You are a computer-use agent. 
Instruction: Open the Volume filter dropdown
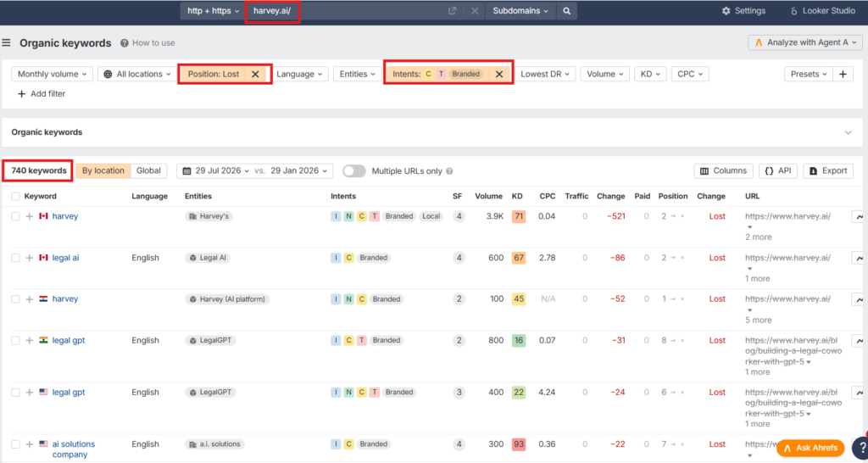tap(604, 75)
